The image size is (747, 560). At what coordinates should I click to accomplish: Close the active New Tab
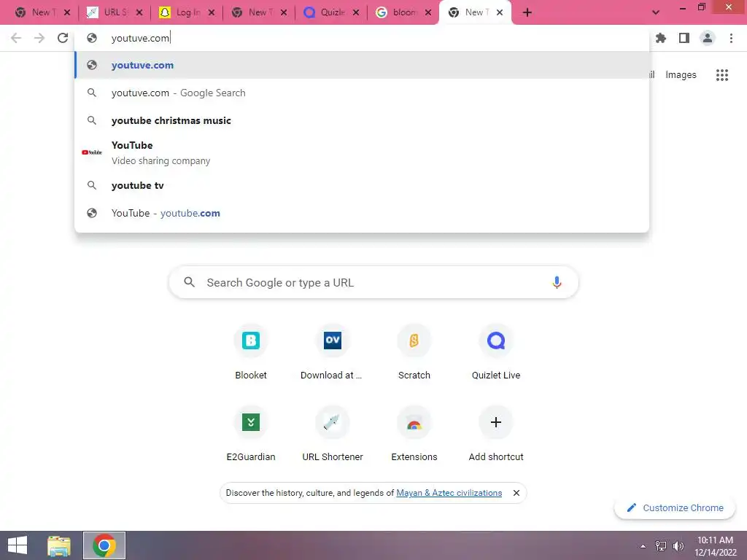coord(500,12)
